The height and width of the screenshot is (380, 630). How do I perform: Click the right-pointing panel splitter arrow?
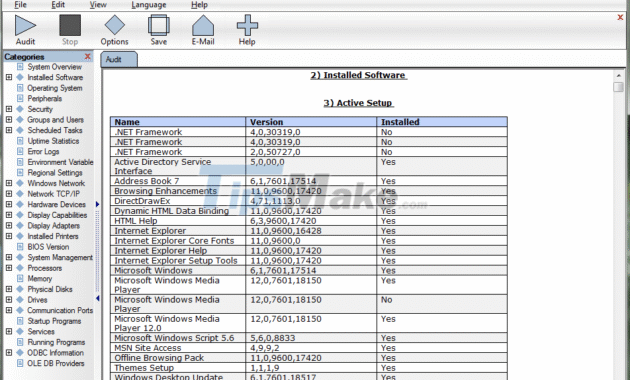pyautogui.click(x=98, y=204)
